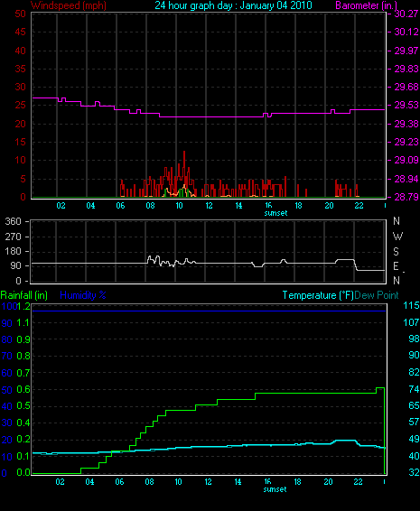Image resolution: width=420 pixels, height=511 pixels.
Task: Click the 'E' compass direction label
Action: (396, 266)
